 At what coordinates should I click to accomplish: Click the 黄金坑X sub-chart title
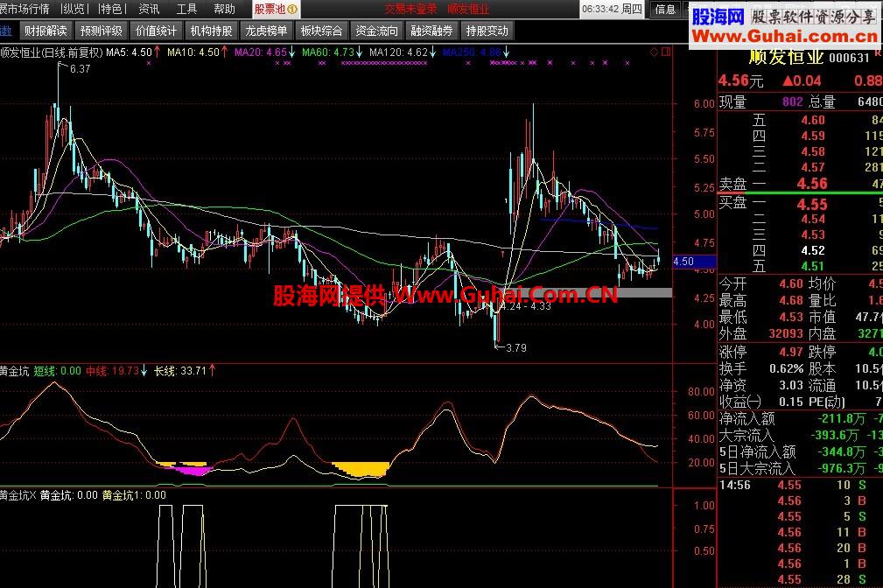coord(18,495)
